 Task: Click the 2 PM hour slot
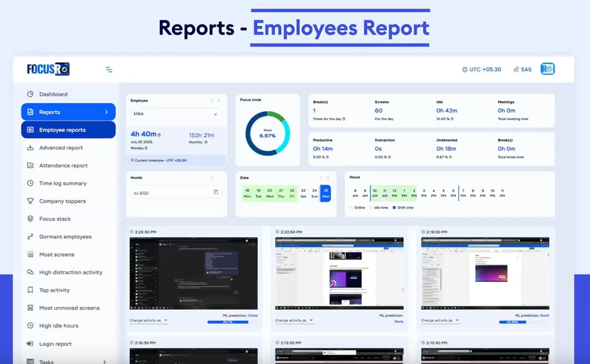[414, 193]
